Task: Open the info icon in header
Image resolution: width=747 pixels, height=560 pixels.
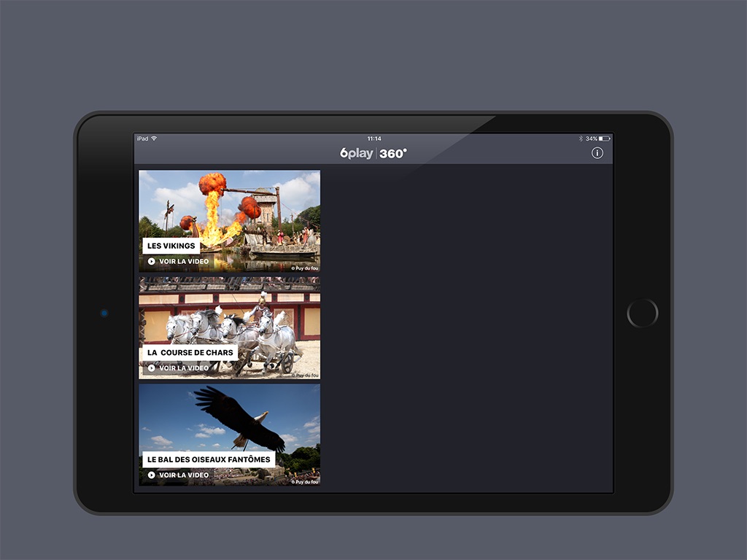Action: tap(597, 153)
